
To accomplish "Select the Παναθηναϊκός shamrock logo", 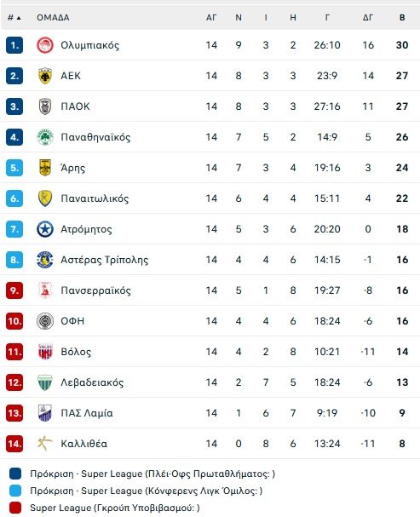I will [45, 137].
